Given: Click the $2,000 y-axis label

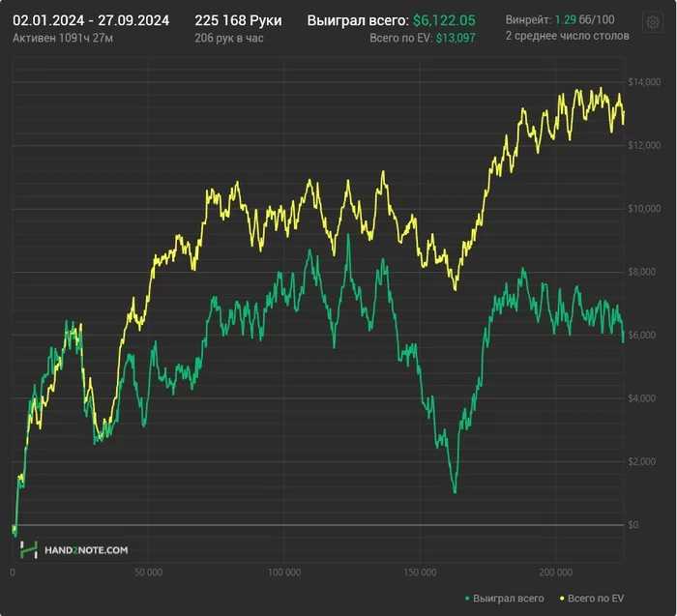Looking at the screenshot, I should click(644, 461).
